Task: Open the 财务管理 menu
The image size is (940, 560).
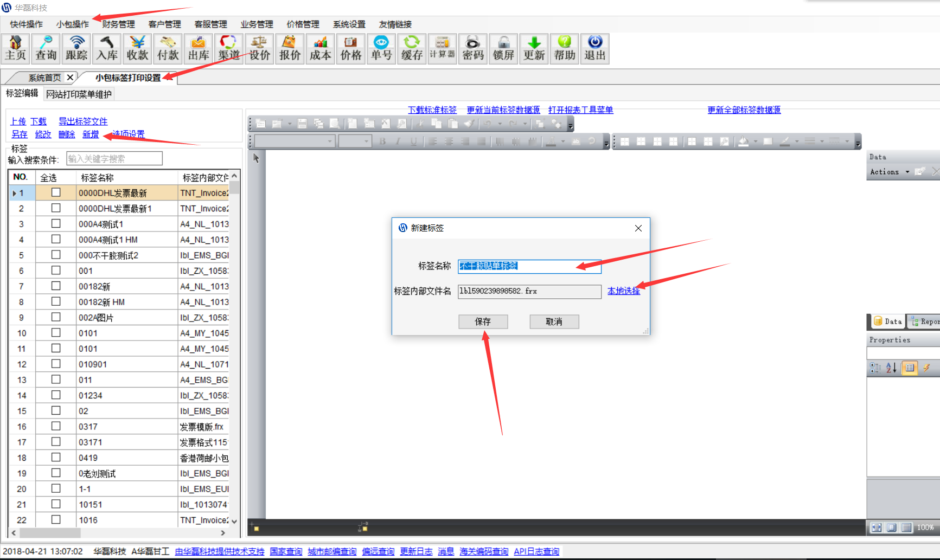Action: [x=118, y=24]
